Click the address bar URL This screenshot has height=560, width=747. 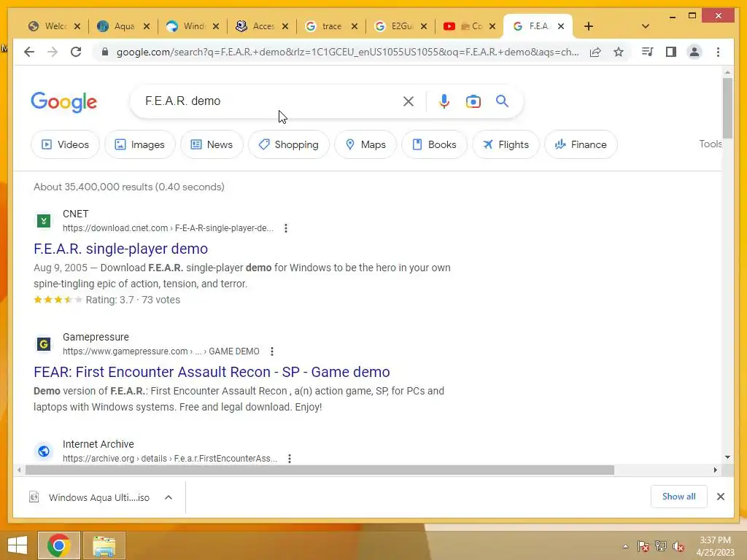click(348, 52)
